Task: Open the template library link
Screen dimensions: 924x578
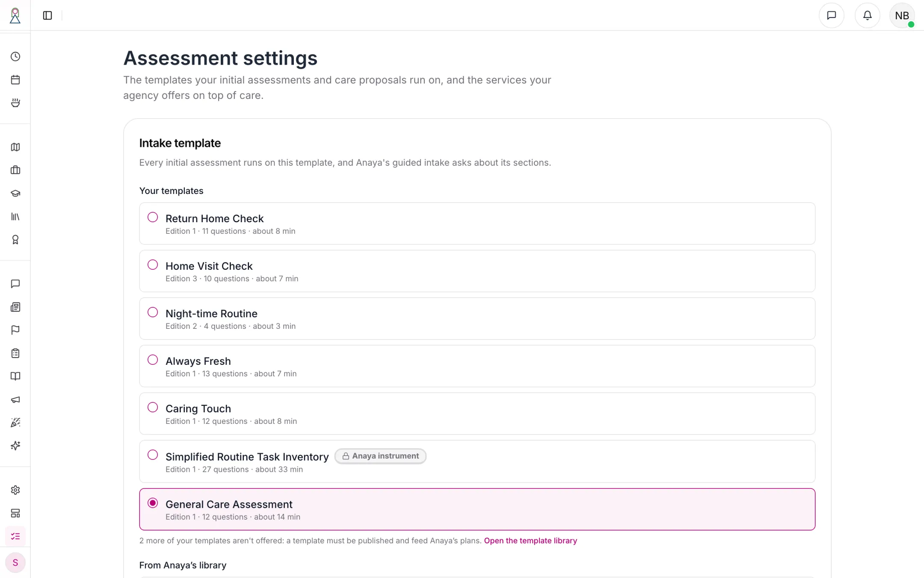Action: [x=530, y=541]
